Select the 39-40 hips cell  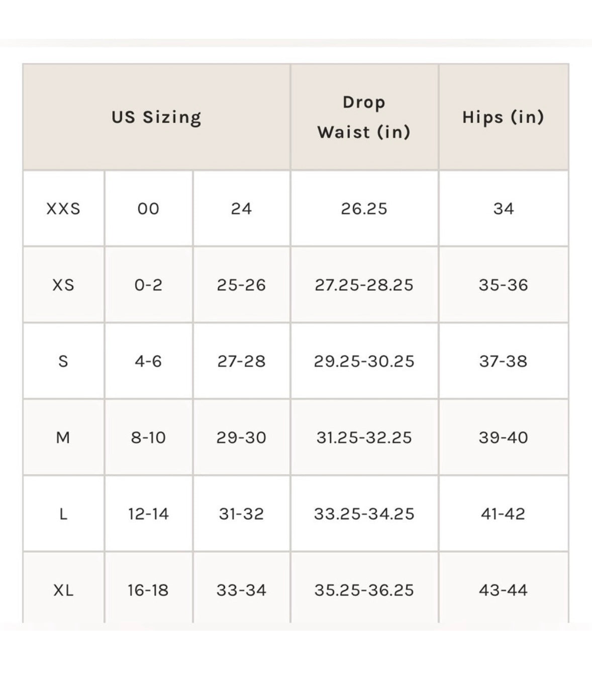pyautogui.click(x=503, y=437)
